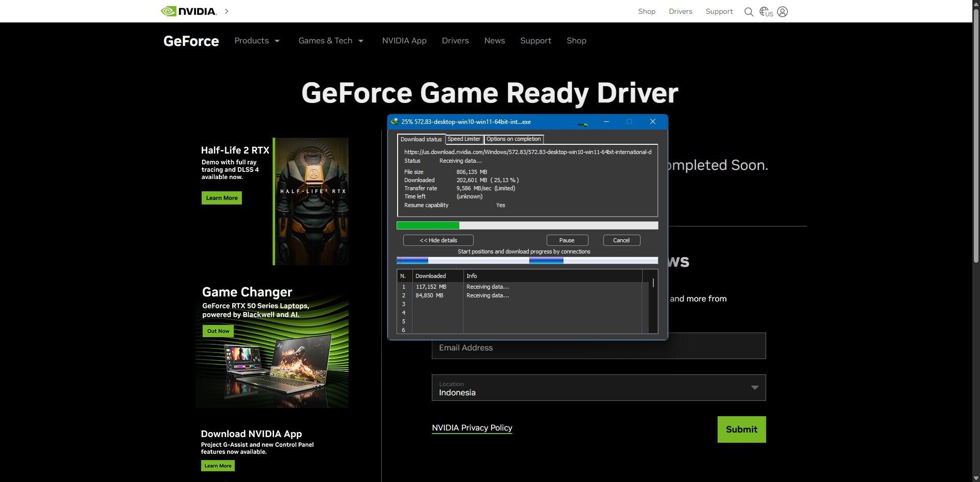980x482 pixels.
Task: Click the Half-Life 2 RTX banner image
Action: pyautogui.click(x=311, y=201)
